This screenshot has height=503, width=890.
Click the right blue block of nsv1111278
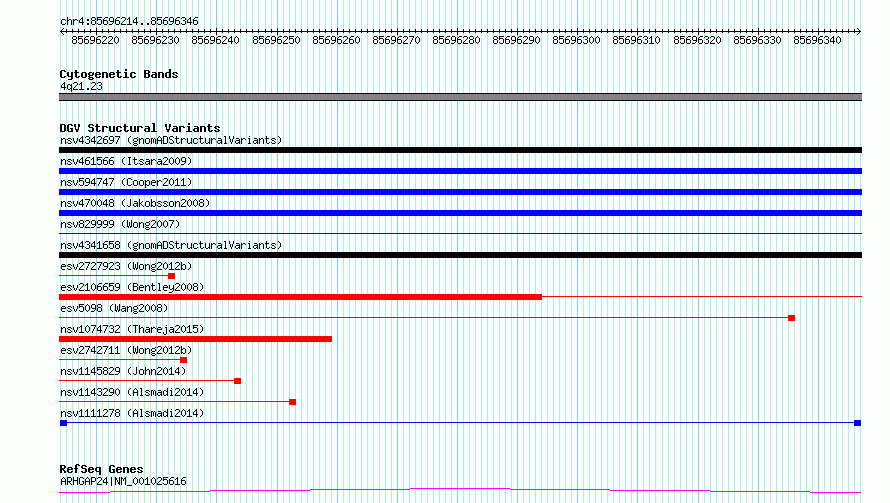(x=858, y=423)
